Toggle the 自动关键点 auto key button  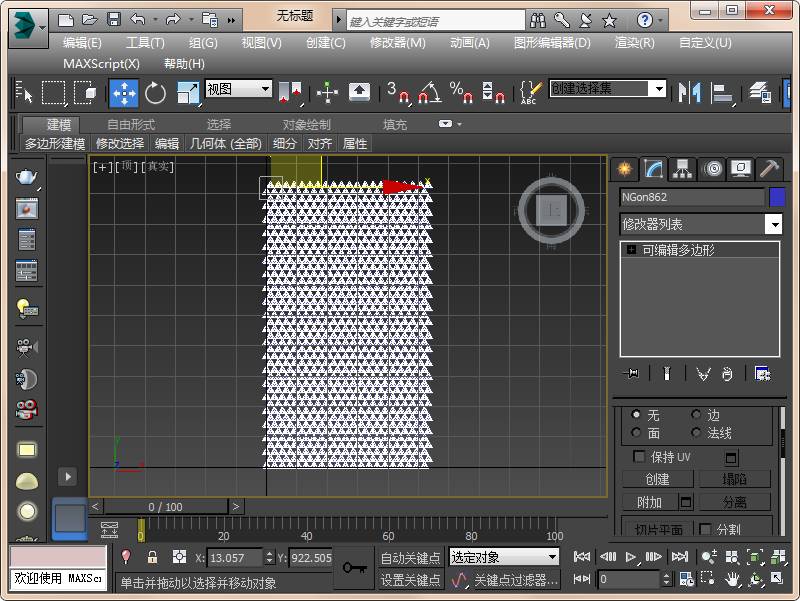pyautogui.click(x=410, y=558)
